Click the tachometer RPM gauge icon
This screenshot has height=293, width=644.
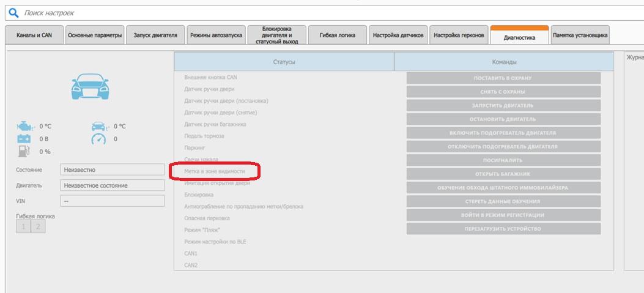[x=99, y=139]
